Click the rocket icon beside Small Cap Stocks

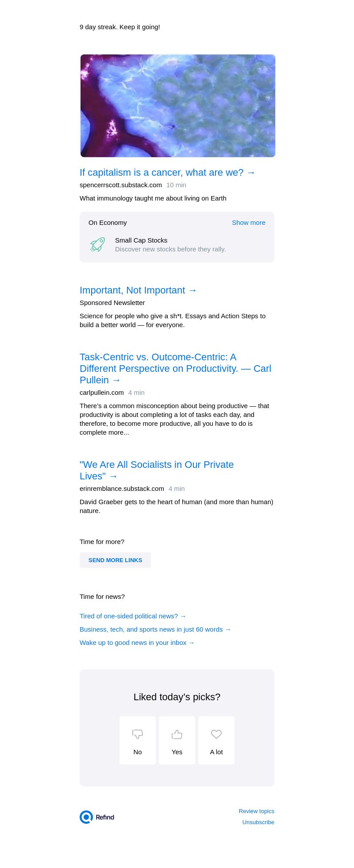(x=97, y=245)
